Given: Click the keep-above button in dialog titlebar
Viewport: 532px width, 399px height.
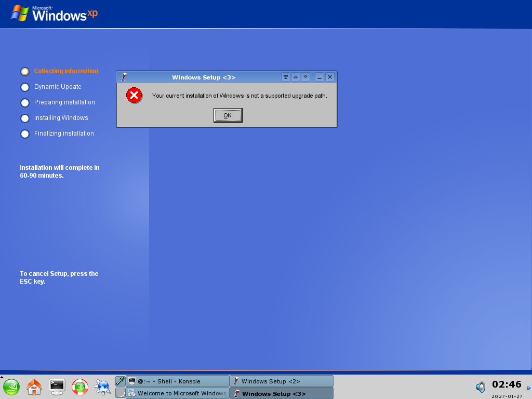Looking at the screenshot, I should [285, 77].
